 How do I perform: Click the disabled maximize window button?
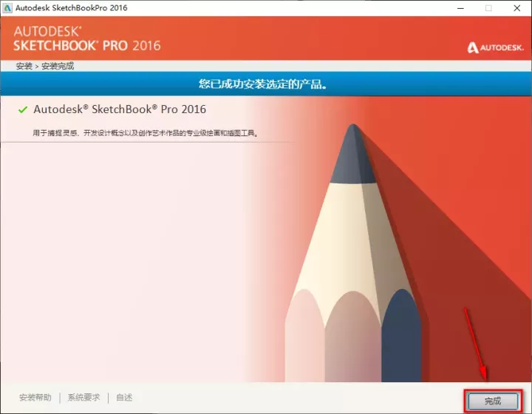coord(488,8)
